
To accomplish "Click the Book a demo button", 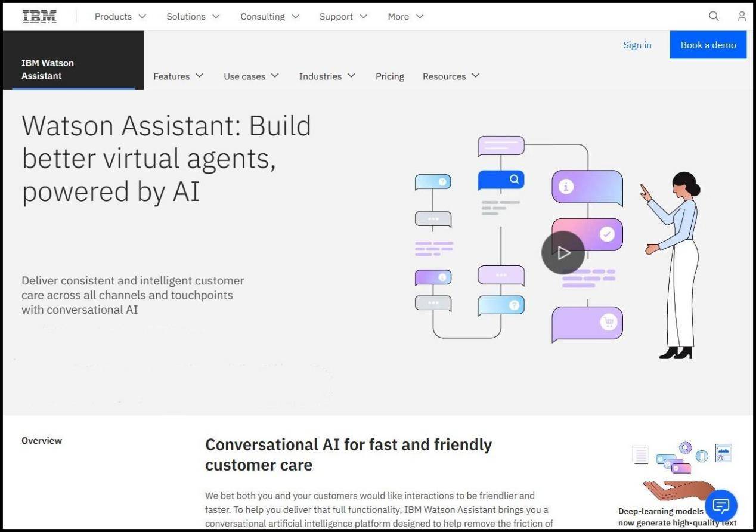I will tap(708, 45).
